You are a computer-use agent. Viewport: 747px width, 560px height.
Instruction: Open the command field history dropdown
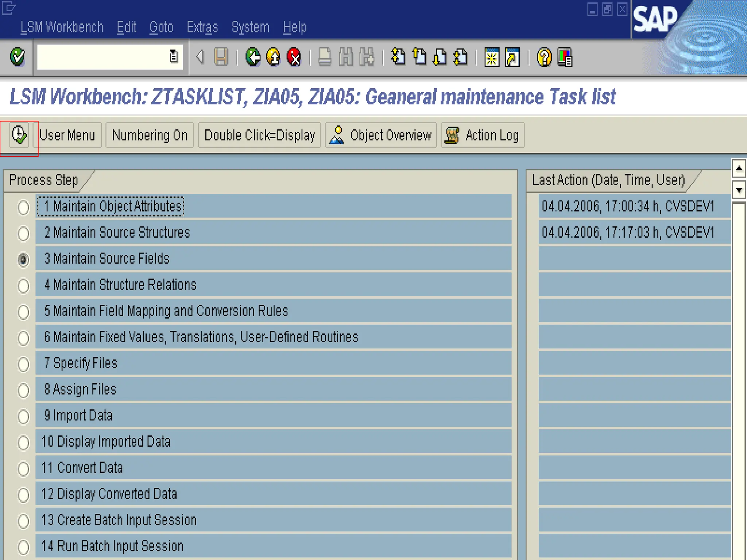174,57
